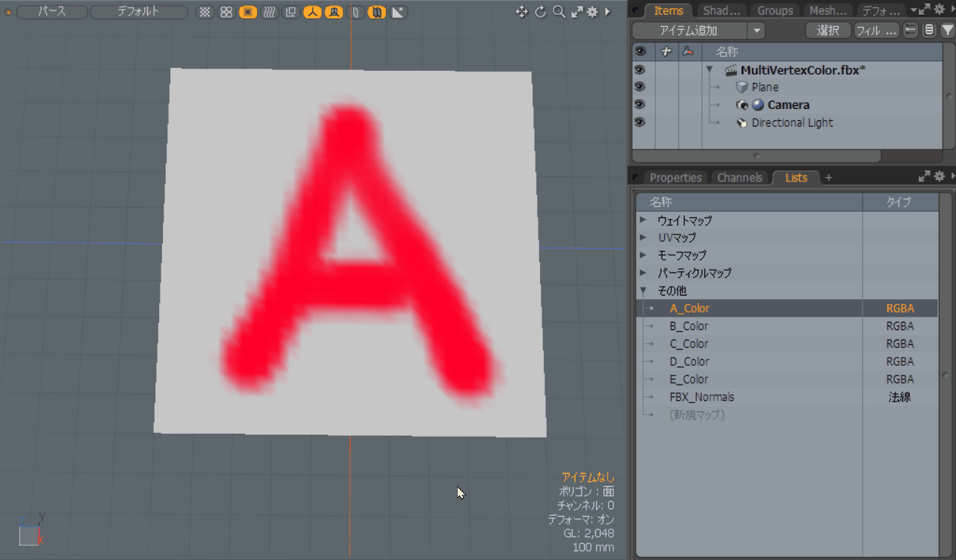The width and height of the screenshot is (956, 560).
Task: Click the viewport settings gear icon
Action: 592,12
